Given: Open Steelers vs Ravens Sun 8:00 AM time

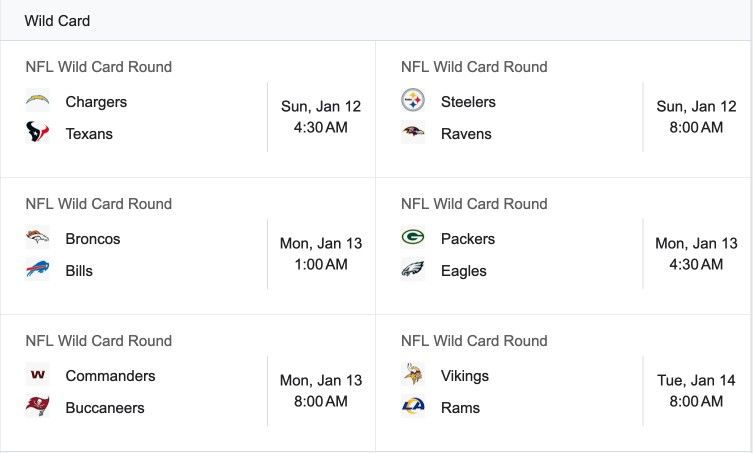Looking at the screenshot, I should 696,117.
